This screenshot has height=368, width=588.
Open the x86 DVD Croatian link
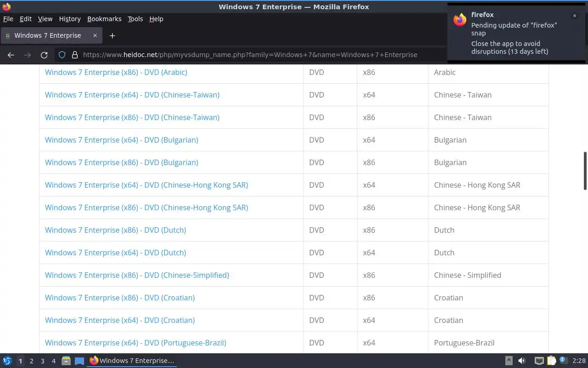[x=120, y=298]
